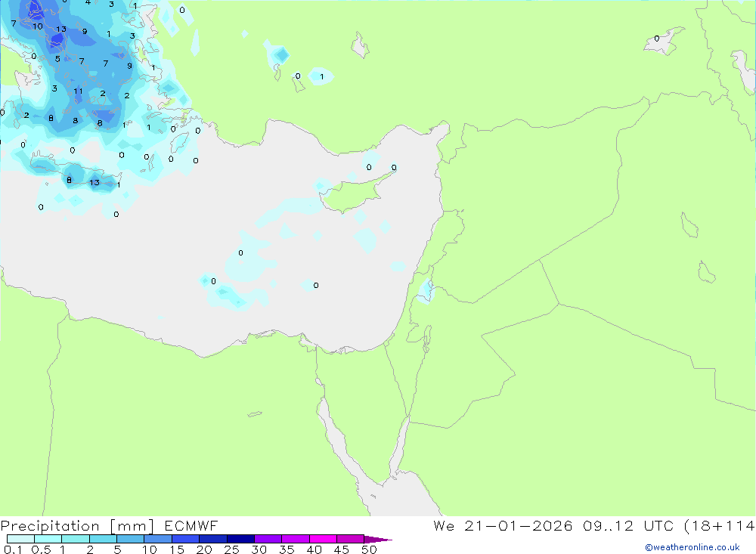Click the above-50 mm arrow tip of legend
Image resolution: width=756 pixels, height=554 pixels.
[378, 539]
